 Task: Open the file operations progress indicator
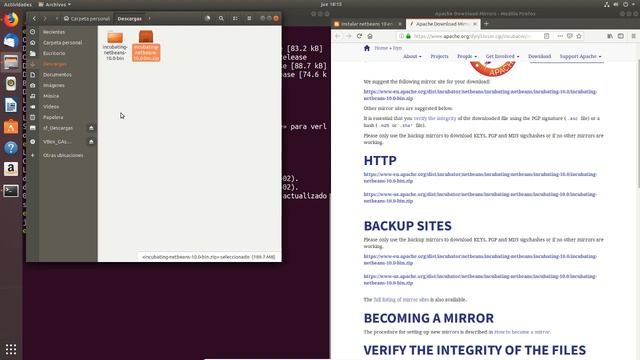[x=207, y=18]
